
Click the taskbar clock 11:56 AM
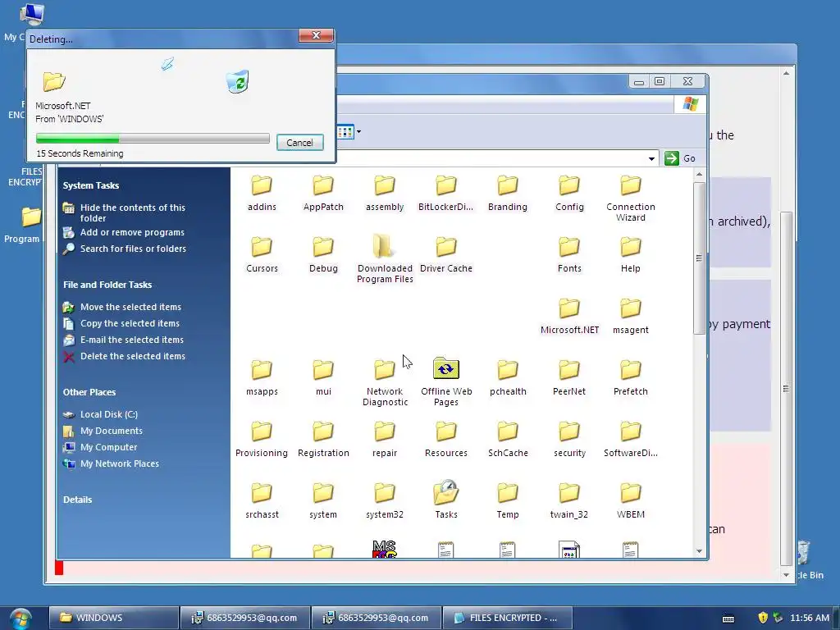coord(810,618)
